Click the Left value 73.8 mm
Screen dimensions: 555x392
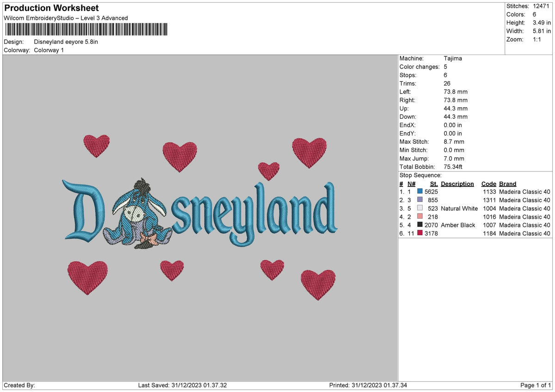pyautogui.click(x=456, y=92)
